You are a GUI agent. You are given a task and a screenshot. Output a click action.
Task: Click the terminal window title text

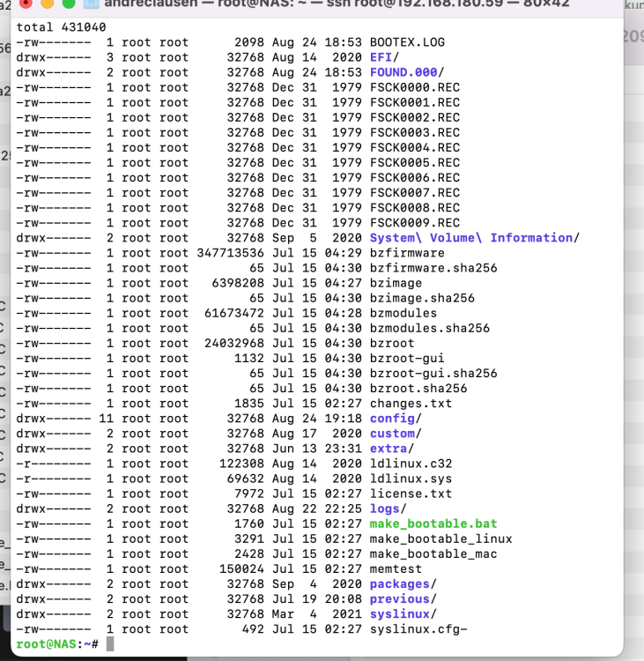337,4
